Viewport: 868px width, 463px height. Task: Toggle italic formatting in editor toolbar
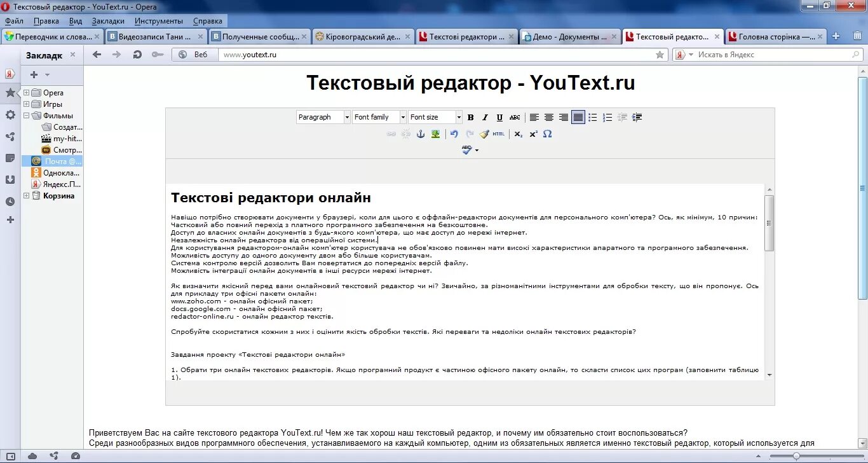click(x=485, y=117)
